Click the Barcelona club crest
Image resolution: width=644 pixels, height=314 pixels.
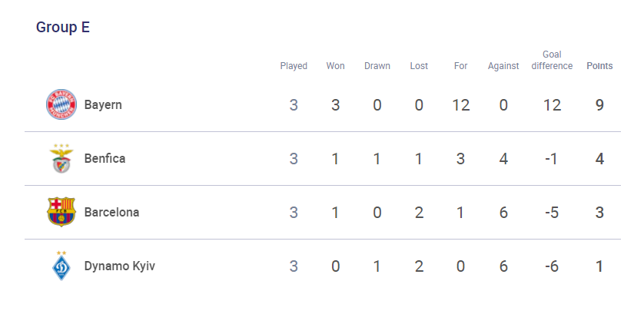point(61,212)
